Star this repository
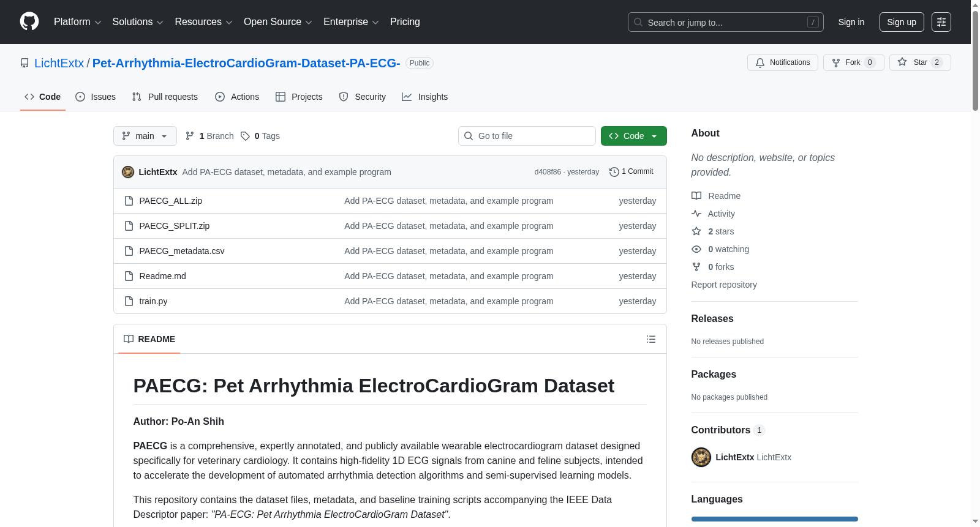980x527 pixels. pyautogui.click(x=920, y=62)
